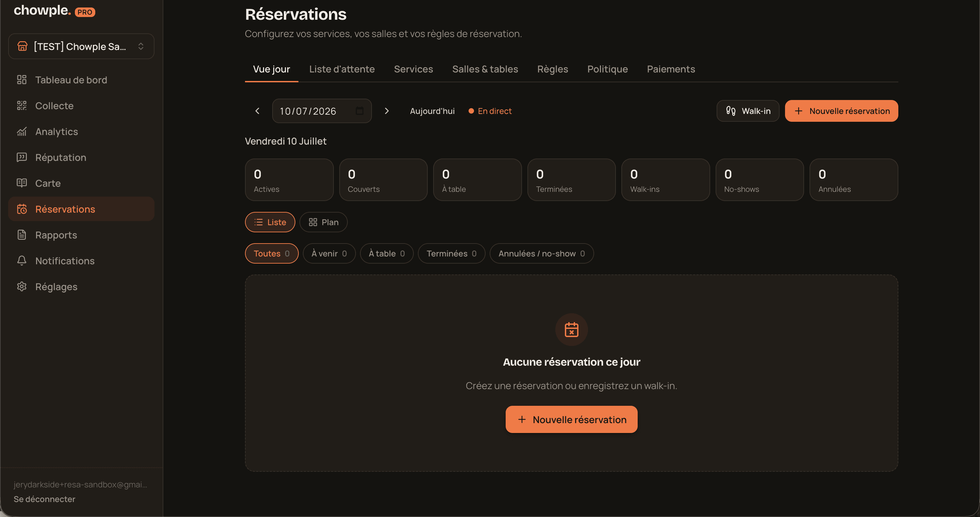
Task: Open Réglages gear icon
Action: click(22, 287)
